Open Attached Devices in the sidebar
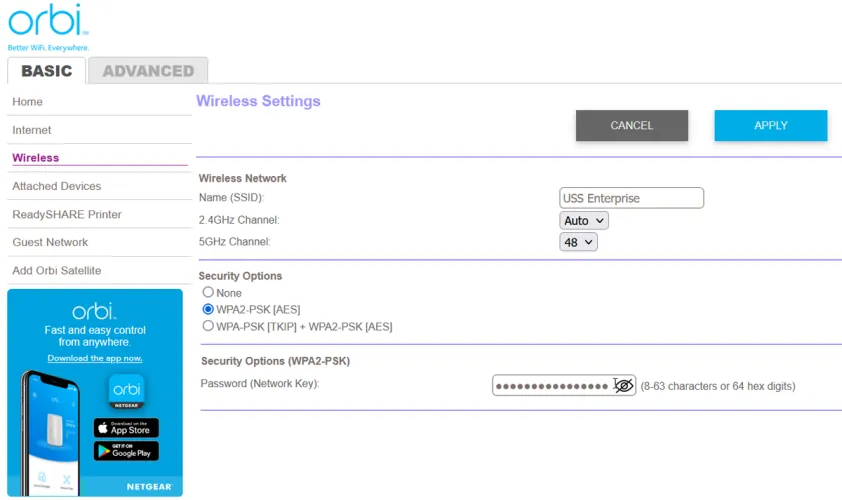Image resolution: width=842 pixels, height=500 pixels. coord(57,186)
